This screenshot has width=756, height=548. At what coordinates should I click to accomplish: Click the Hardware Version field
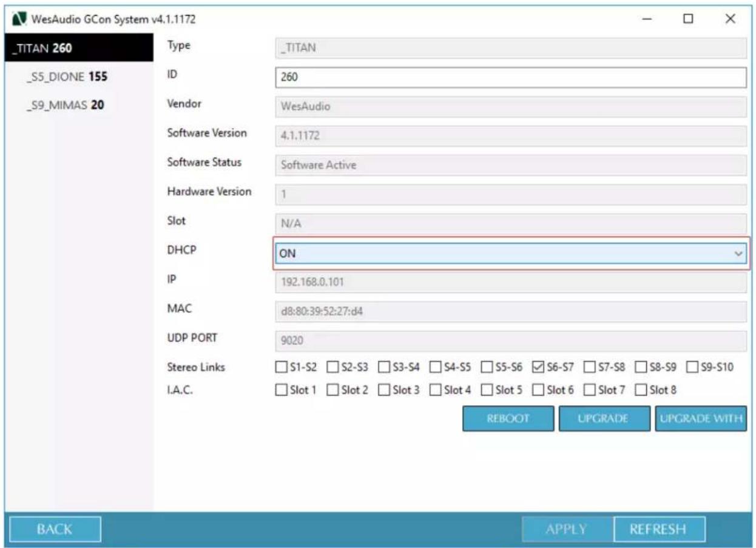(510, 194)
